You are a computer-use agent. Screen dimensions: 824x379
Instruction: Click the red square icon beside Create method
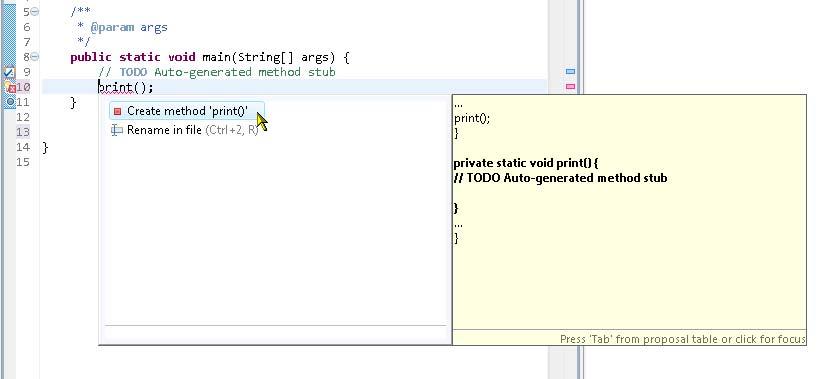(x=118, y=111)
